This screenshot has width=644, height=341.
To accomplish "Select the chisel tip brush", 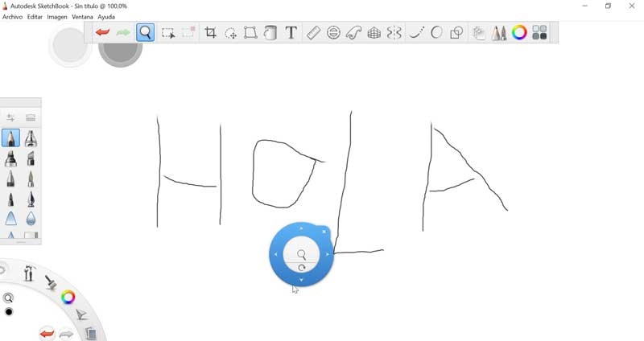I will [x=31, y=158].
